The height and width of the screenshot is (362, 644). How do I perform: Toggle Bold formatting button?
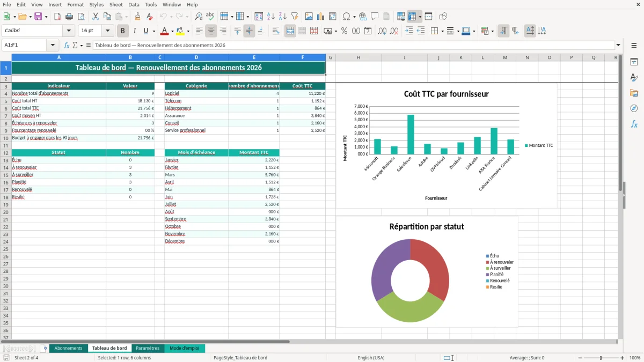coord(122,31)
